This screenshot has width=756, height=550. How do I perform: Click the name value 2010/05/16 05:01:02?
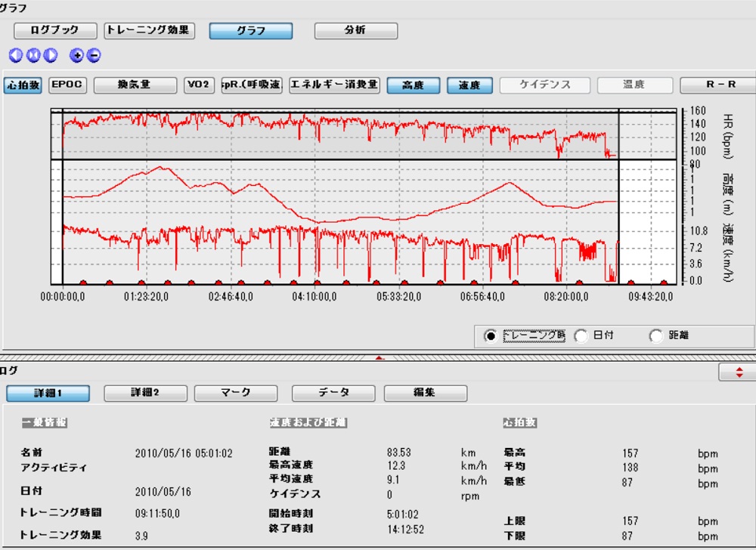pos(184,453)
